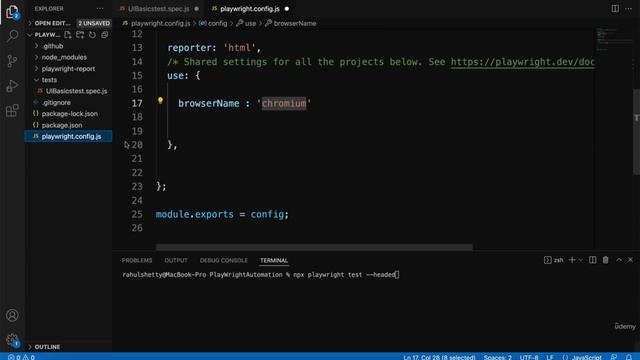The image size is (640, 360).
Task: Open the Search view icon
Action: (x=12, y=36)
